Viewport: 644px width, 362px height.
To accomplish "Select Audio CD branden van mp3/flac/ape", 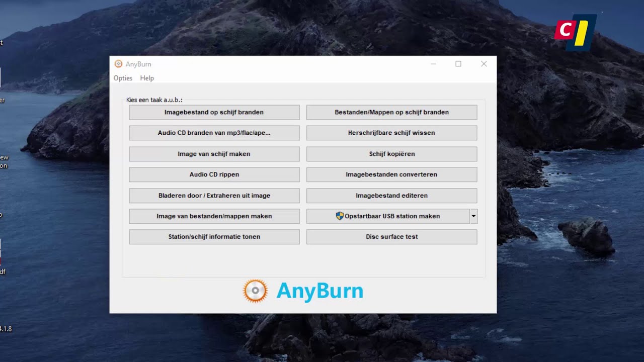I will tap(214, 133).
